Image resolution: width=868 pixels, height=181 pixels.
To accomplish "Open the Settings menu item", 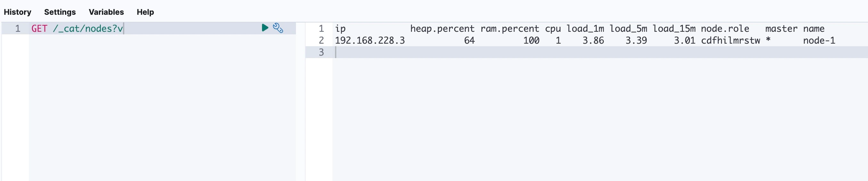I will [60, 12].
